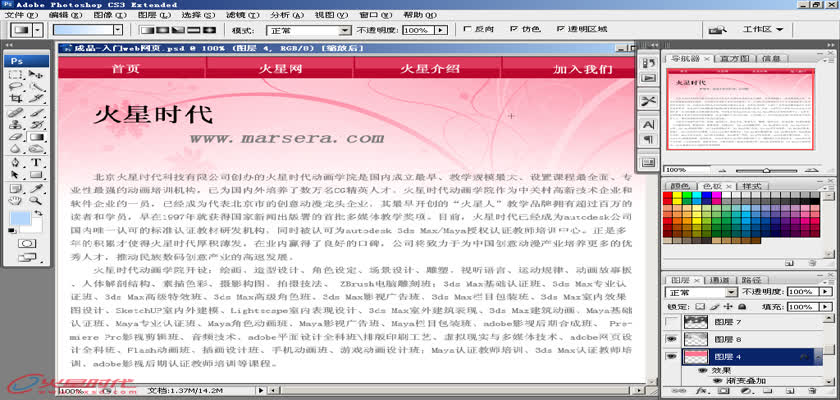840x400 pixels.
Task: Hide layer 图层 8 via eye icon
Action: click(x=672, y=340)
